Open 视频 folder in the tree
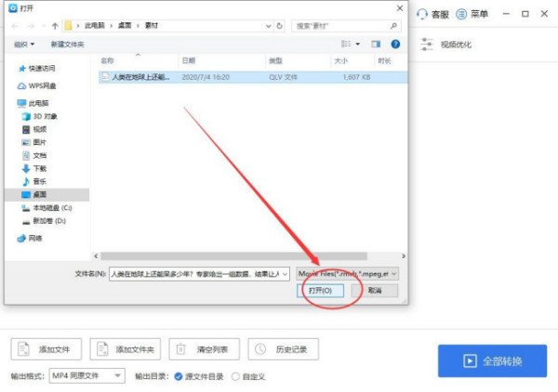The image size is (558, 392). [x=34, y=129]
